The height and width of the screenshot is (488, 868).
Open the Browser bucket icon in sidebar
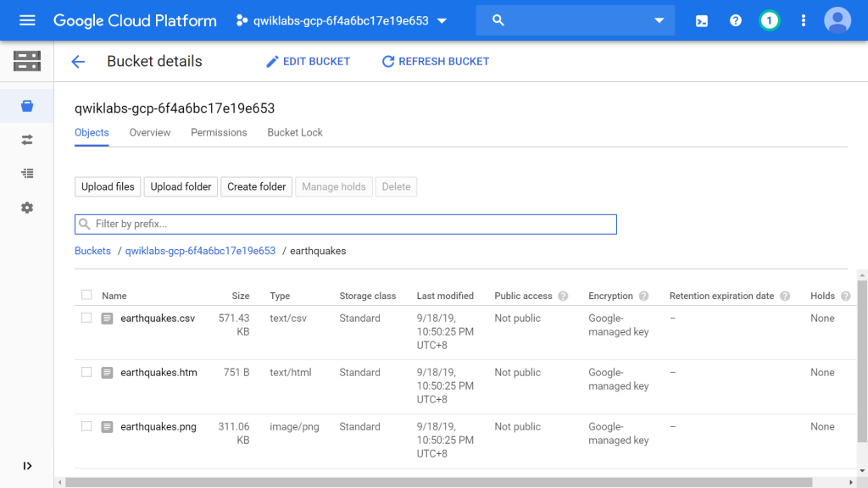[27, 106]
